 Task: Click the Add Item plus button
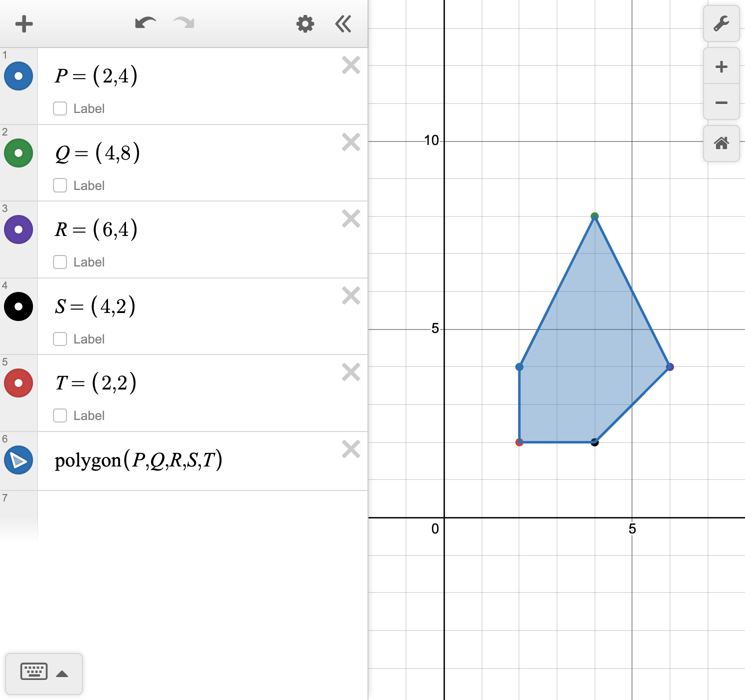coord(23,23)
